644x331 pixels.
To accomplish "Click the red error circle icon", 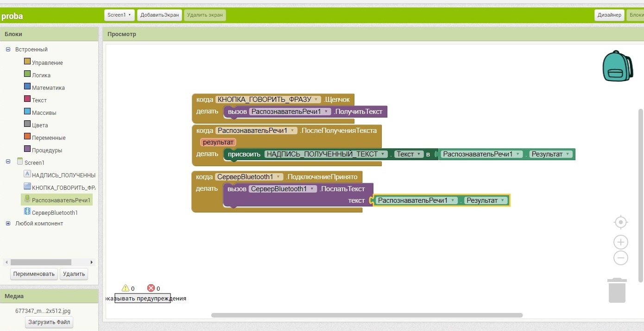I will click(x=151, y=288).
